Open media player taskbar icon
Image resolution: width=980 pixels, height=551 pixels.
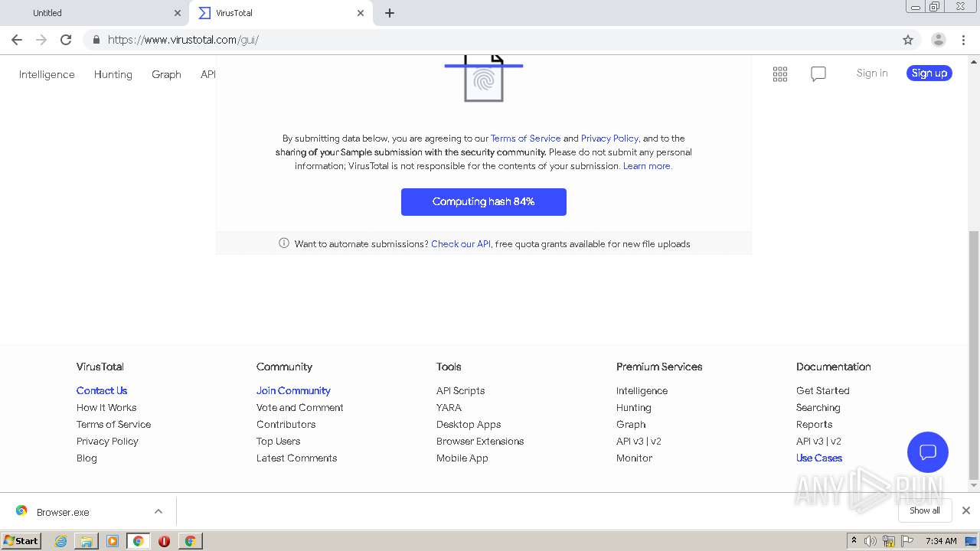click(113, 541)
